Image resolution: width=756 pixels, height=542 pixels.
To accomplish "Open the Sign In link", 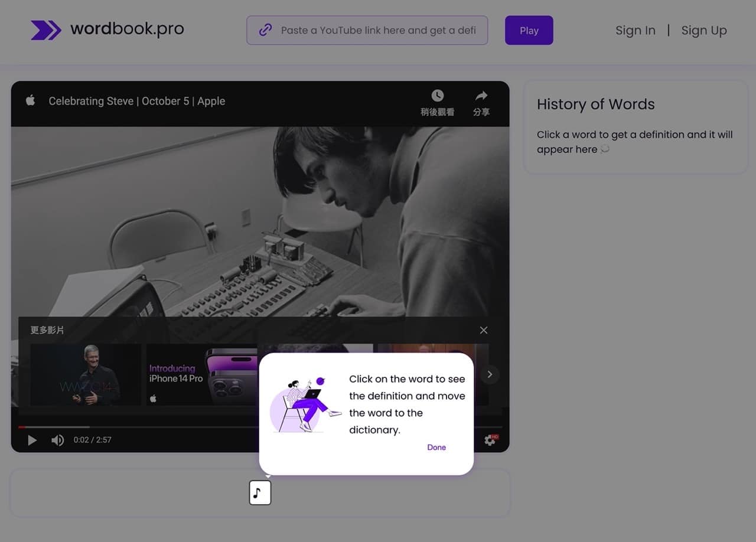I will click(x=636, y=30).
